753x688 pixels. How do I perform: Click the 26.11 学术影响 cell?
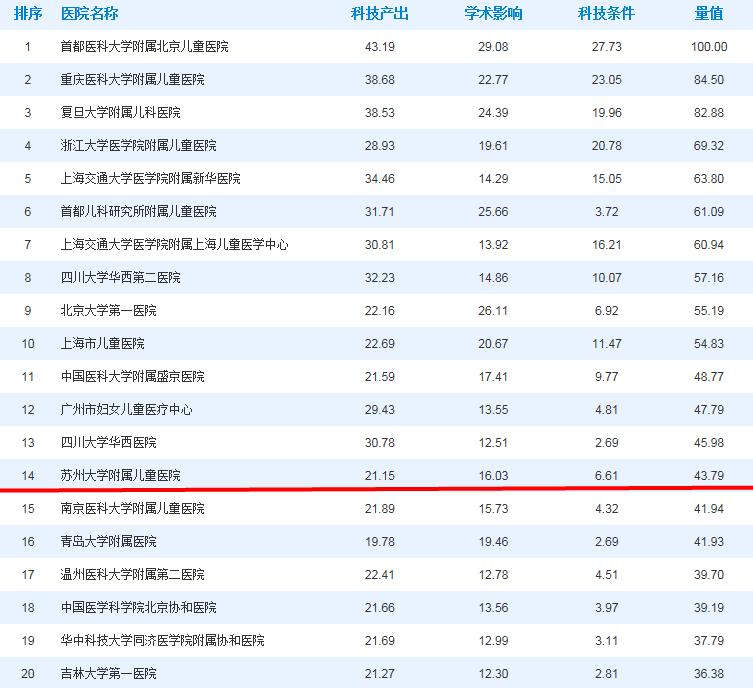493,311
